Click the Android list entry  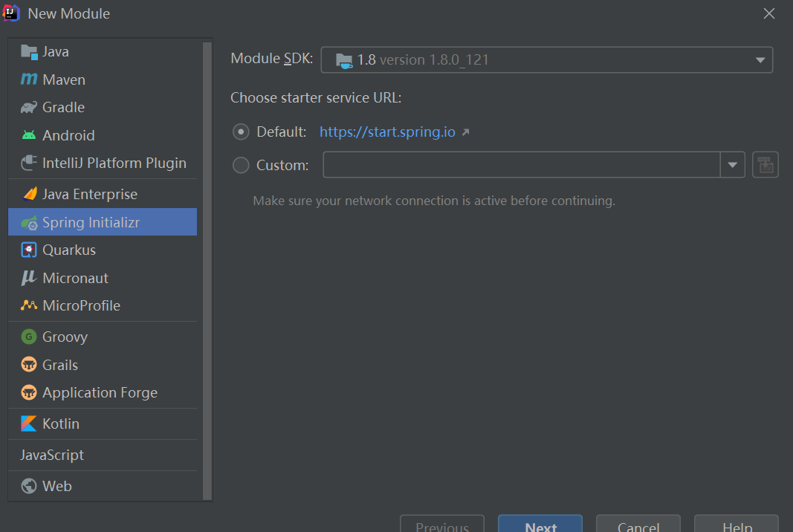(x=103, y=135)
